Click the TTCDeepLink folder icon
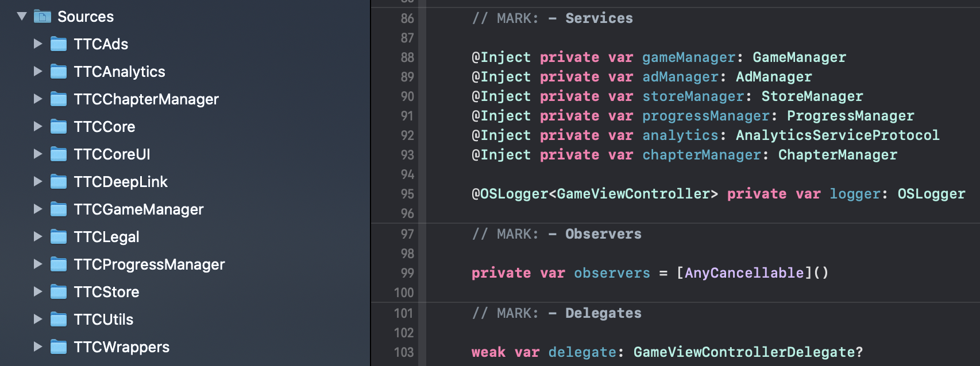The width and height of the screenshot is (980, 366). pos(59,182)
